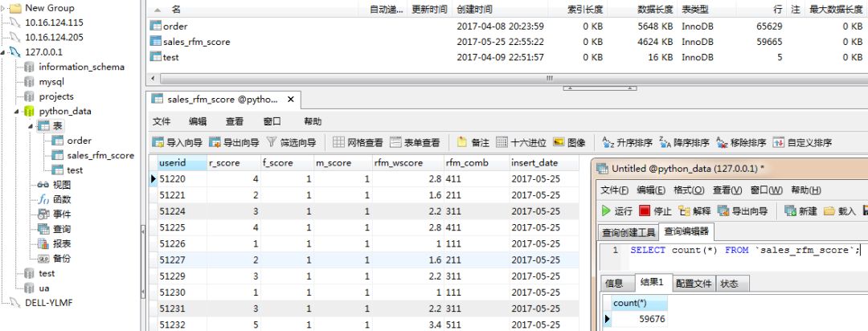Open the 导出向导 in table toolbar
Viewport: 868px width, 331px height.
pos(234,142)
